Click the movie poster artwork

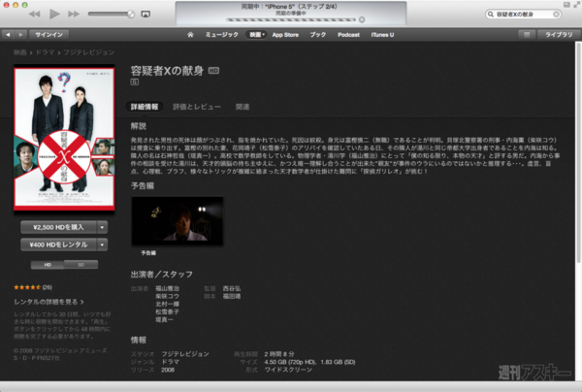tap(64, 139)
